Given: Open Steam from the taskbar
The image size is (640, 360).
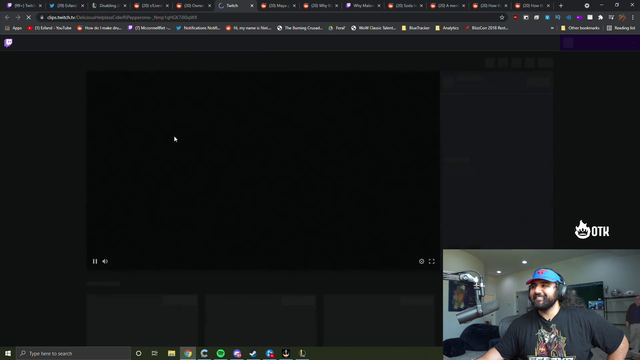Looking at the screenshot, I should 253,353.
